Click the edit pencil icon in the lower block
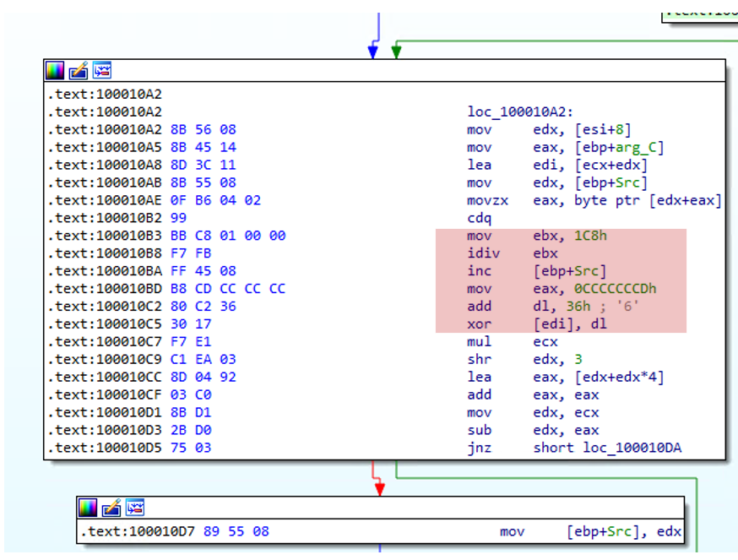738x560 pixels. point(111,507)
